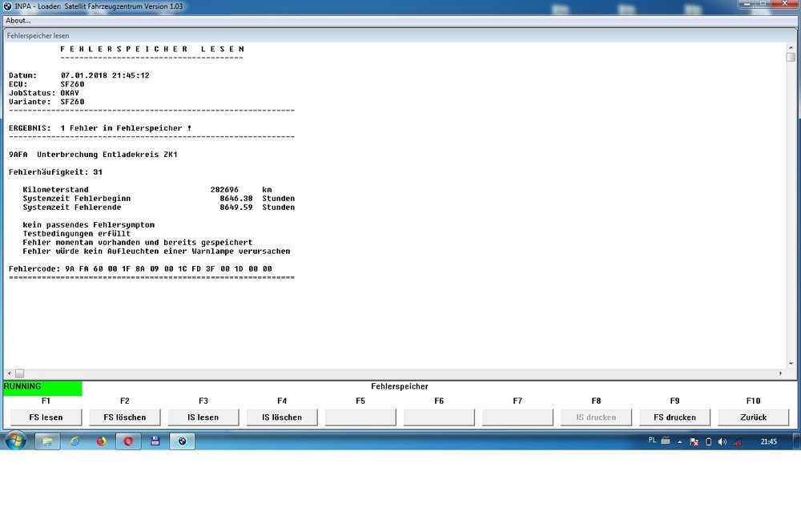This screenshot has height=532, width=801.
Task: Launch Firefox from the taskbar
Action: [x=101, y=441]
